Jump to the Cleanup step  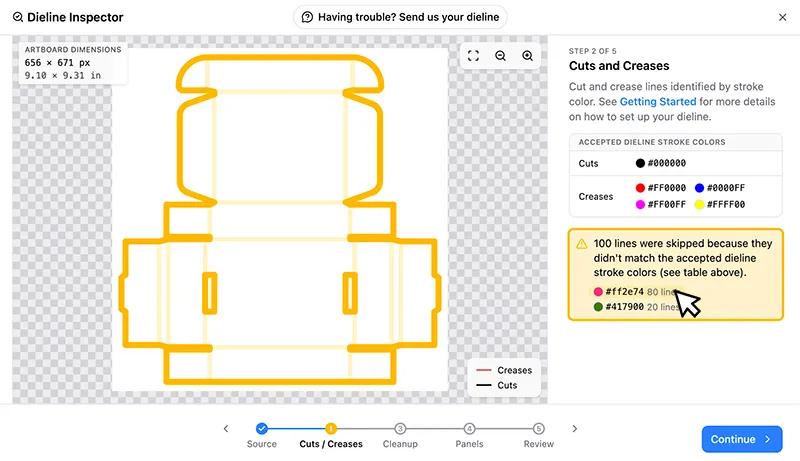[x=400, y=429]
